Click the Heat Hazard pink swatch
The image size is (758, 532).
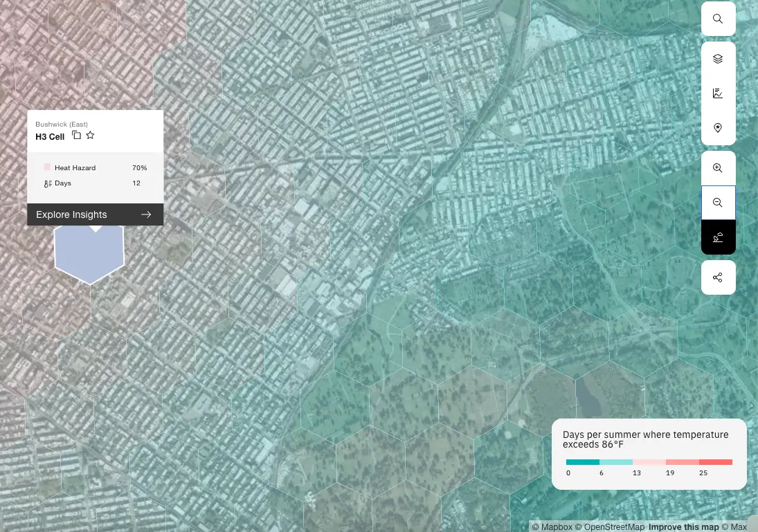(47, 167)
